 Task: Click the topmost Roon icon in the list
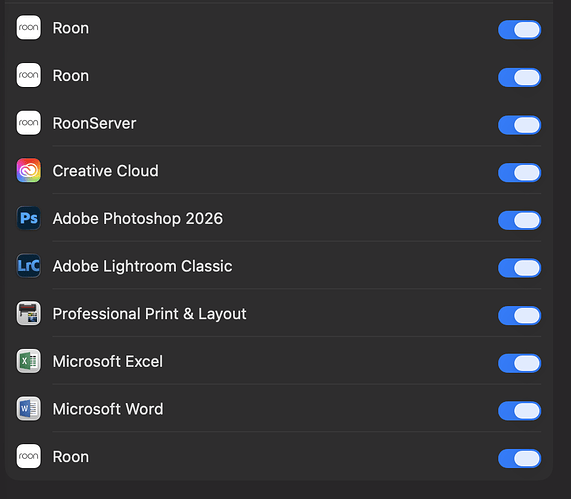tap(28, 27)
